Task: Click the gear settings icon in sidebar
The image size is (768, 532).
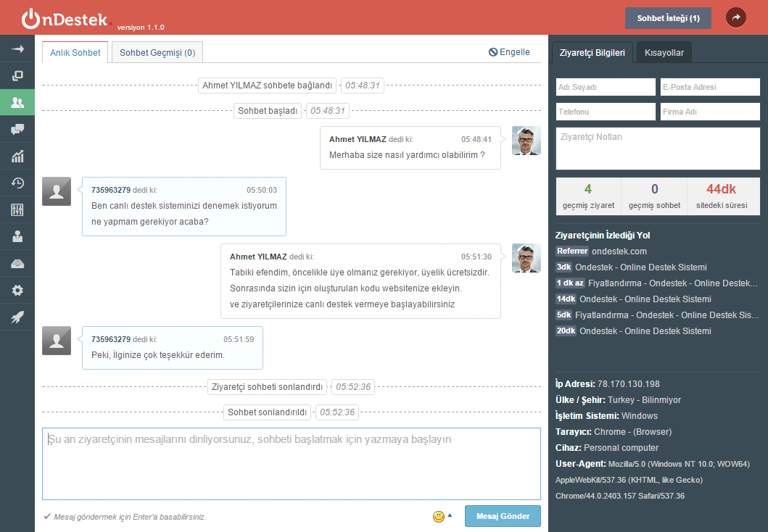Action: click(x=17, y=290)
